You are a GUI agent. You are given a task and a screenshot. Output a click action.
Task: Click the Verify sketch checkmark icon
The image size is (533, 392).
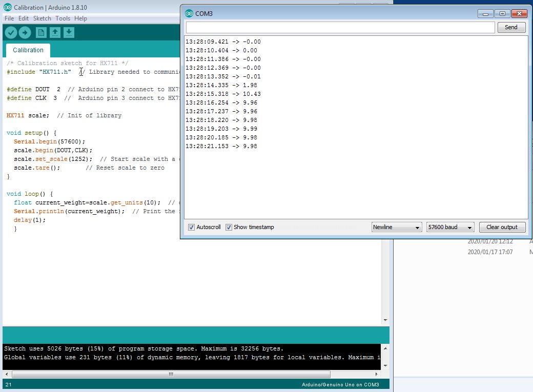pos(11,33)
